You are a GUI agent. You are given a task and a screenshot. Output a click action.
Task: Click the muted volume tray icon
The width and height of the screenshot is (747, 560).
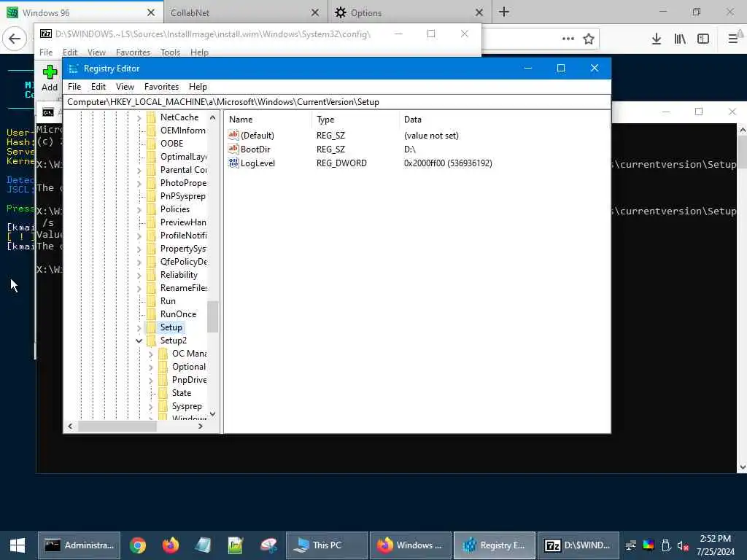683,545
